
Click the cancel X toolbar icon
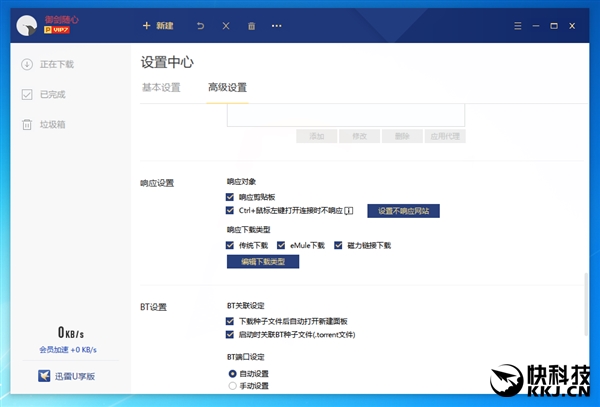click(226, 26)
